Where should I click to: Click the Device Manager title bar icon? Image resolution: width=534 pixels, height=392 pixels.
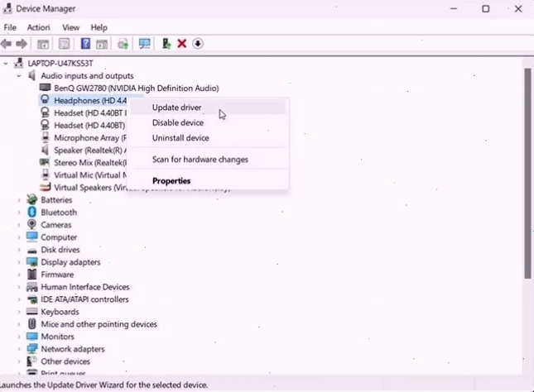[7, 8]
